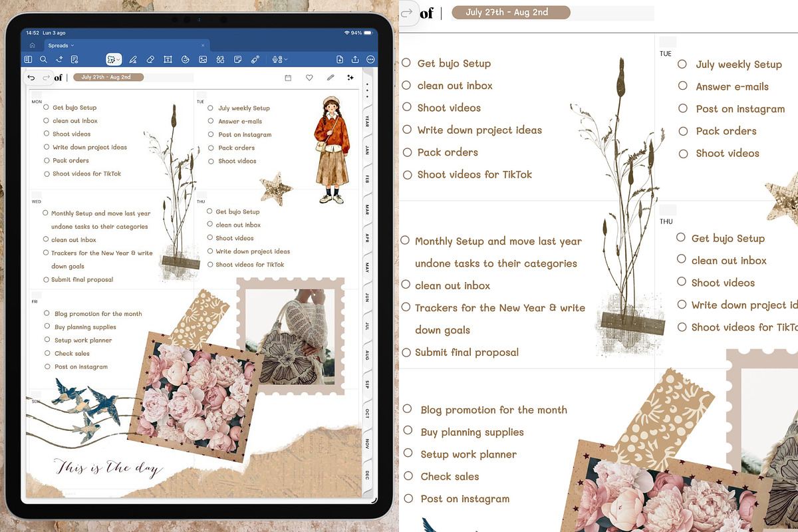Jump to the YEAR side tab
This screenshot has width=798, height=532.
(367, 122)
